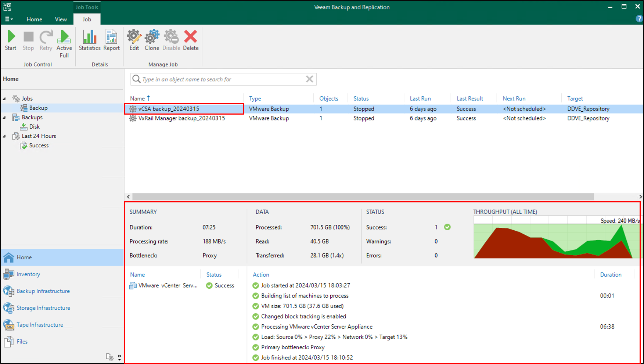
Task: Click 'Processing VMware vCenter Server Appliance' entry
Action: tap(317, 327)
